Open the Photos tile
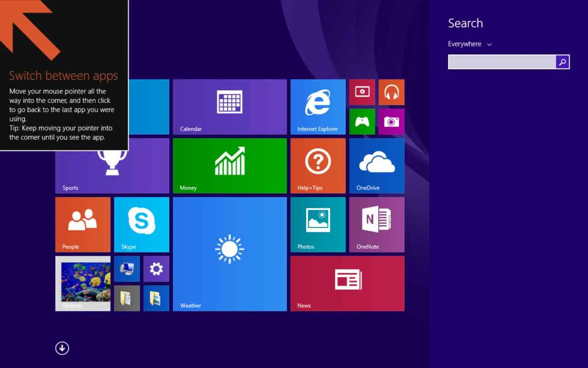 pos(318,224)
